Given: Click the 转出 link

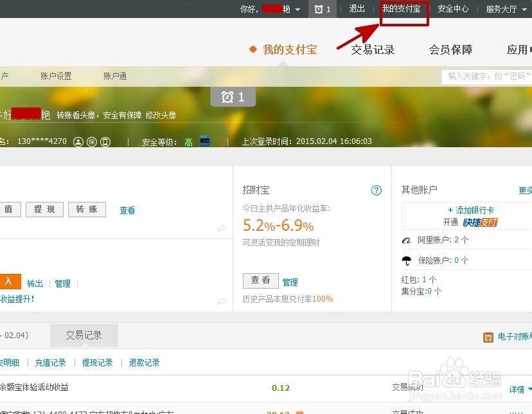Looking at the screenshot, I should tap(35, 283).
